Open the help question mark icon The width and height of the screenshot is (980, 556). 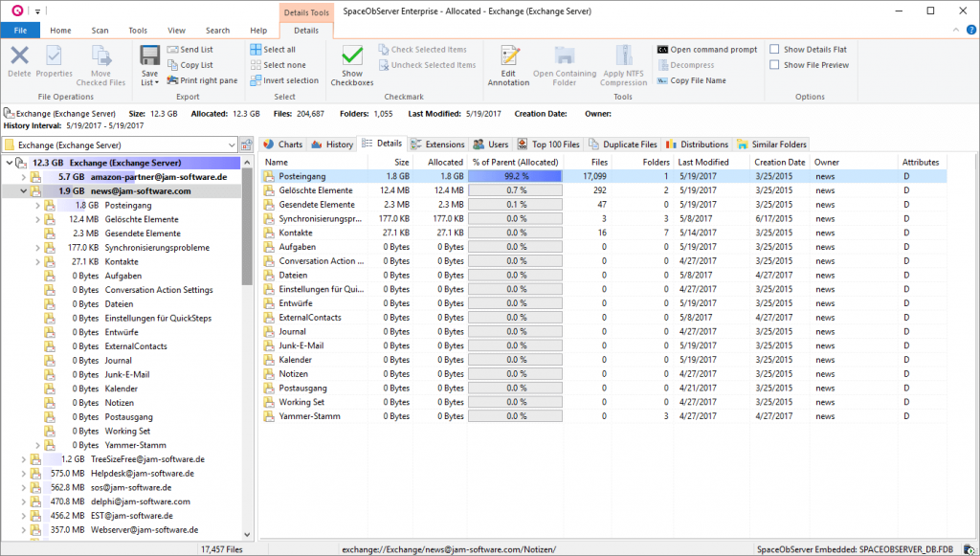(x=971, y=30)
